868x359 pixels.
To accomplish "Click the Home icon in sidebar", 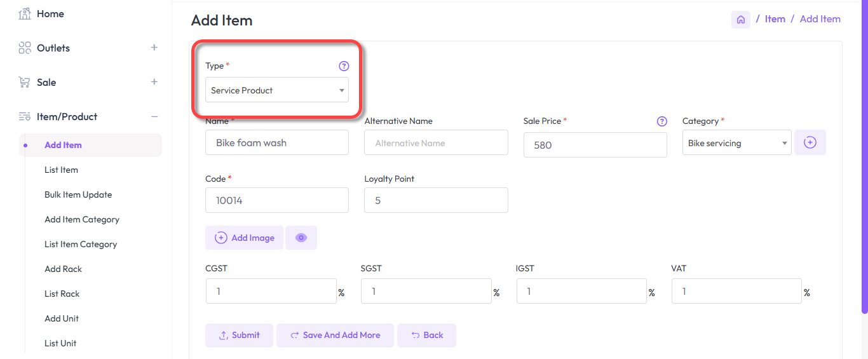I will coord(25,14).
